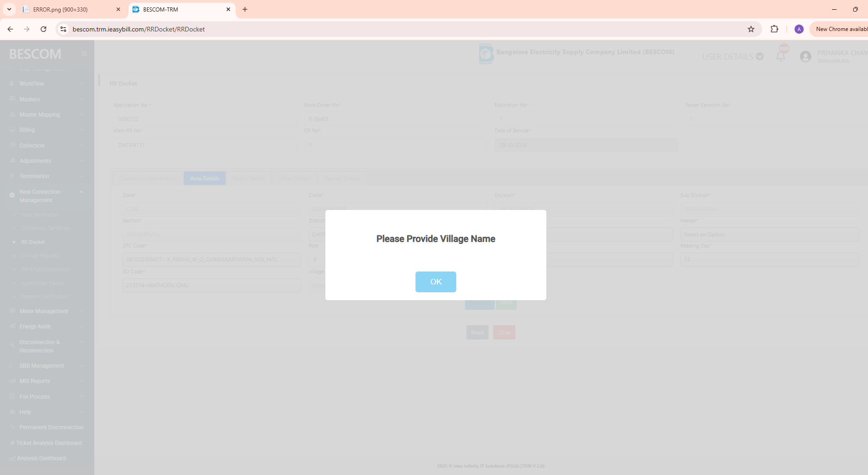Switch to the Connection Information tab
Screen dimensions: 868x475
click(x=147, y=179)
